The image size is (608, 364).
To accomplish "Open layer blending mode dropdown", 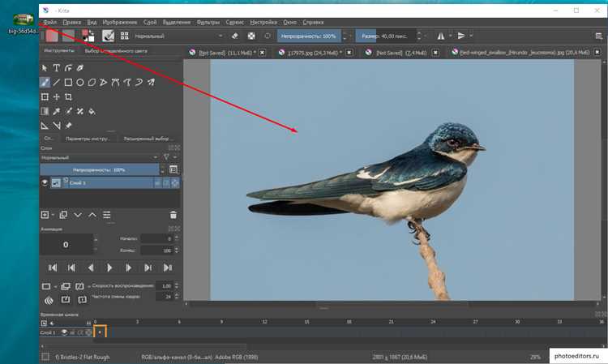I will [x=99, y=157].
